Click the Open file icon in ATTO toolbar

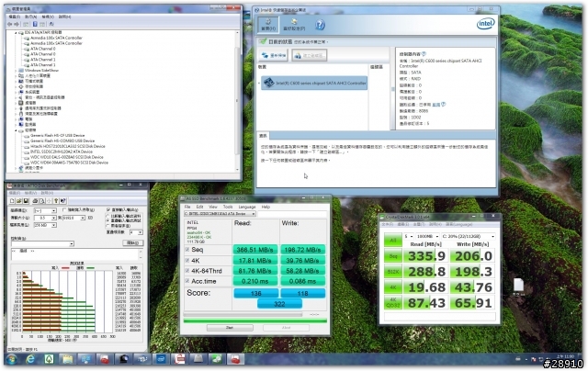click(x=18, y=201)
